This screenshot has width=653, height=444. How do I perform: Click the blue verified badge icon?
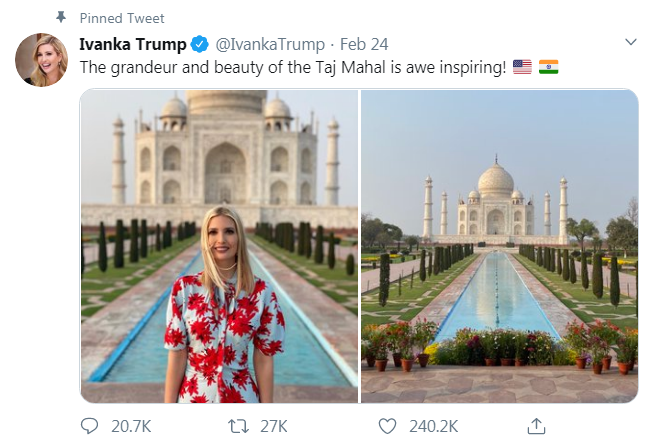coord(200,44)
